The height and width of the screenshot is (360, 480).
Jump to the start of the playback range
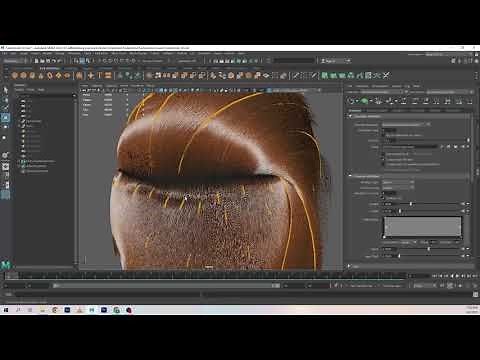[x=434, y=276]
